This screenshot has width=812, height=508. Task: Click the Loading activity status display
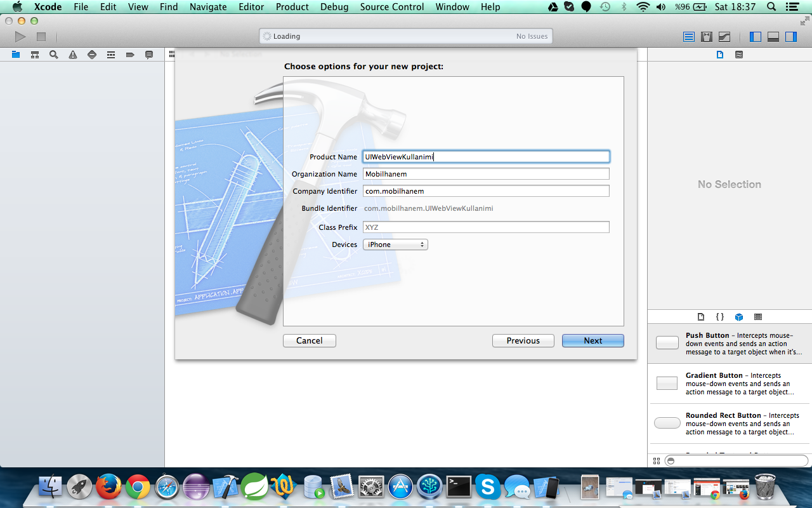point(406,36)
